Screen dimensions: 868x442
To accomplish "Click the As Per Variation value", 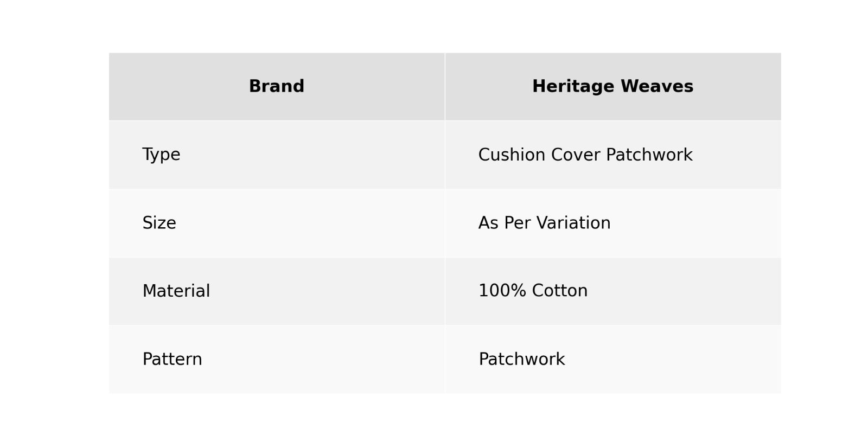I will tap(544, 223).
